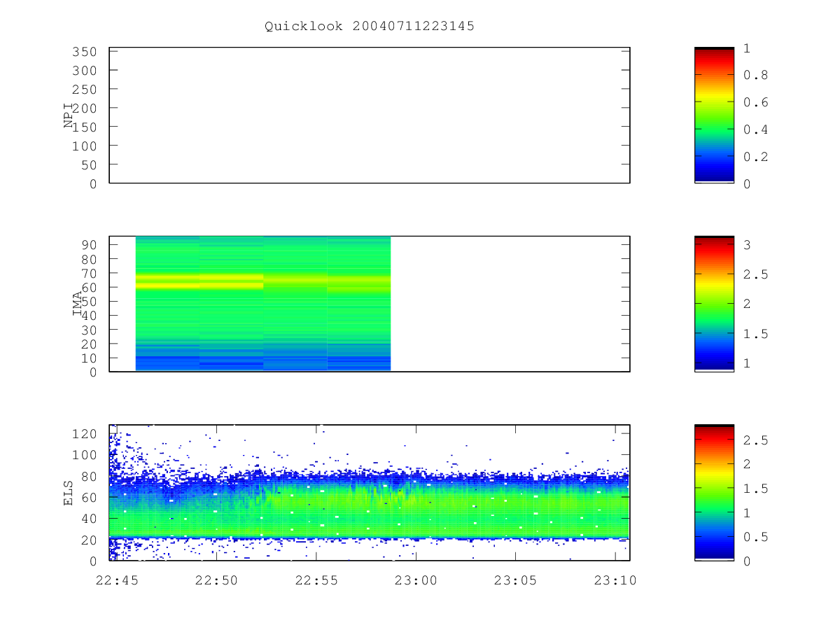
Task: Click the 250 tick on the NPI axis
Action: (85, 90)
